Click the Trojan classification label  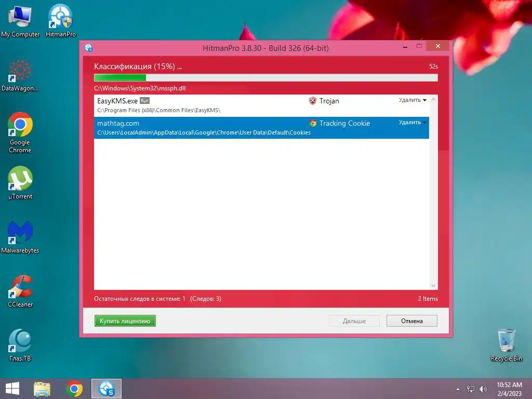coord(329,101)
